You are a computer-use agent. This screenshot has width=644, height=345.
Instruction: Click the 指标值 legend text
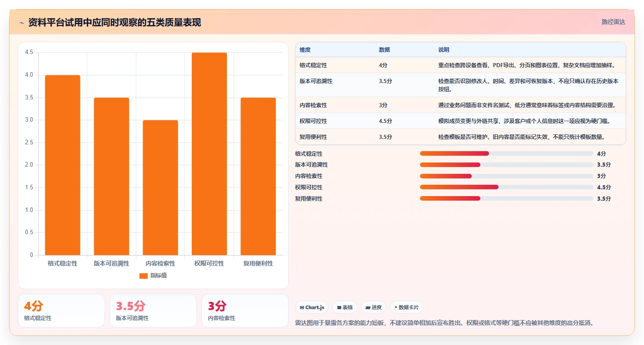[159, 276]
